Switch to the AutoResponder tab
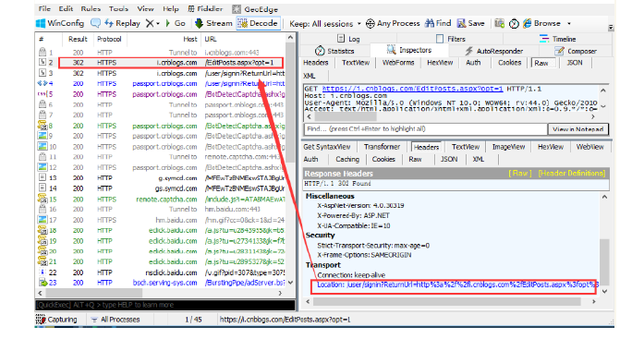Image resolution: width=644 pixels, height=339 pixels. coord(493,51)
